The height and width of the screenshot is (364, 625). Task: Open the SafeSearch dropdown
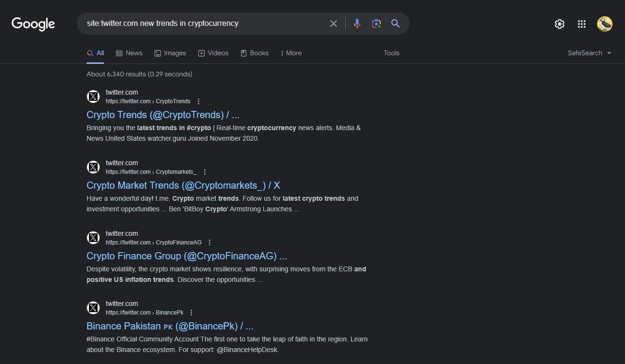[x=588, y=53]
